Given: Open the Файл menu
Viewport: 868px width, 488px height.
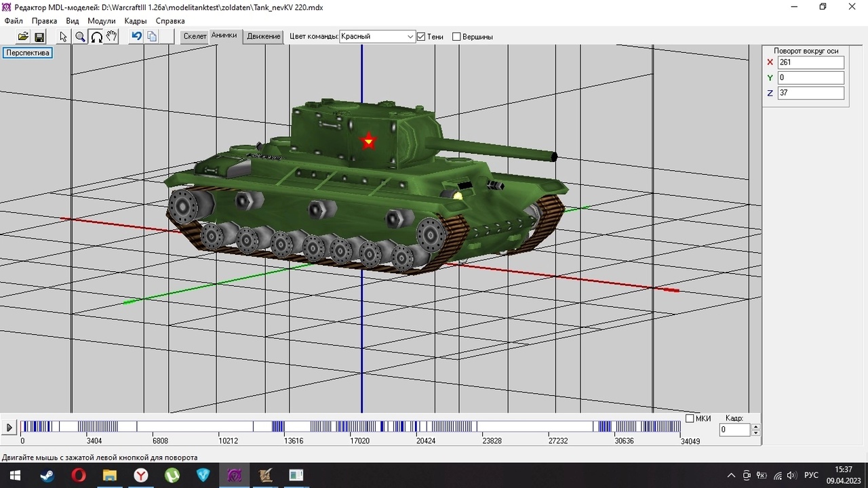Looking at the screenshot, I should click(x=14, y=21).
